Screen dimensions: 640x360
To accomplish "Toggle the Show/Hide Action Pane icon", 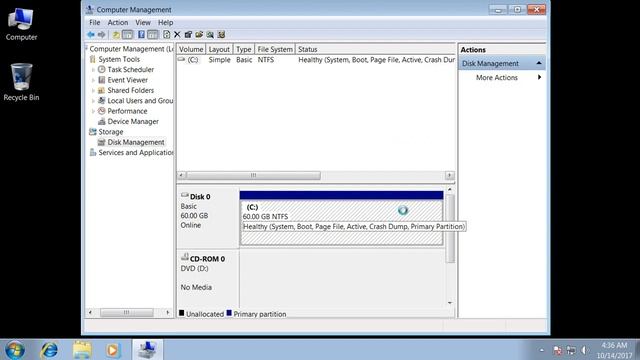I will pos(153,35).
